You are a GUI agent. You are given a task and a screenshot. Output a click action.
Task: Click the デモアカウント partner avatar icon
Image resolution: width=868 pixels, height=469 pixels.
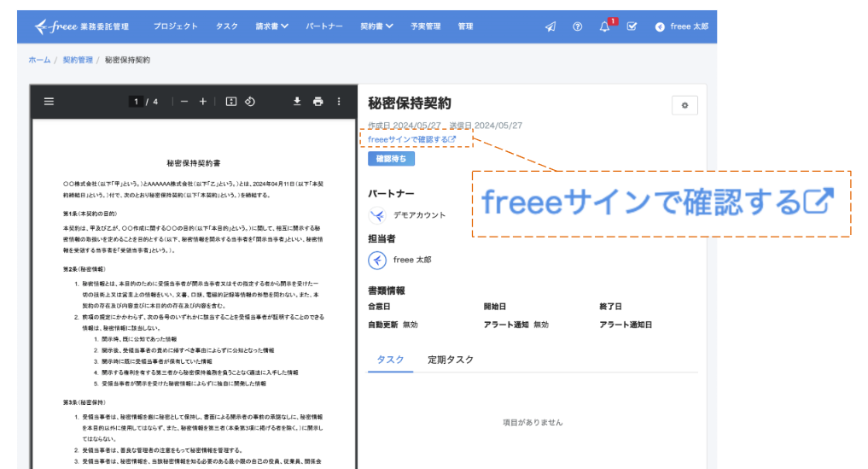coord(377,215)
